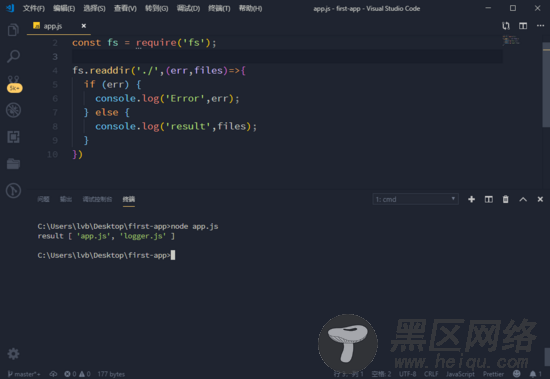Maximize the panel with the up chevron
This screenshot has width=550, height=379.
tap(523, 199)
